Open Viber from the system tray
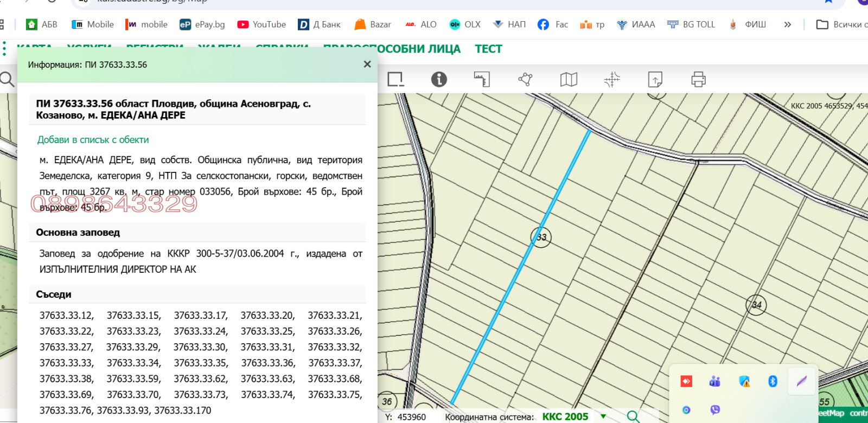This screenshot has height=423, width=868. tap(715, 410)
